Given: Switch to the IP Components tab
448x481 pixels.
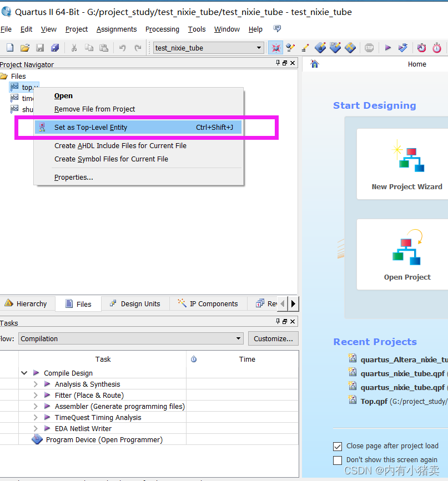Looking at the screenshot, I should click(x=208, y=303).
